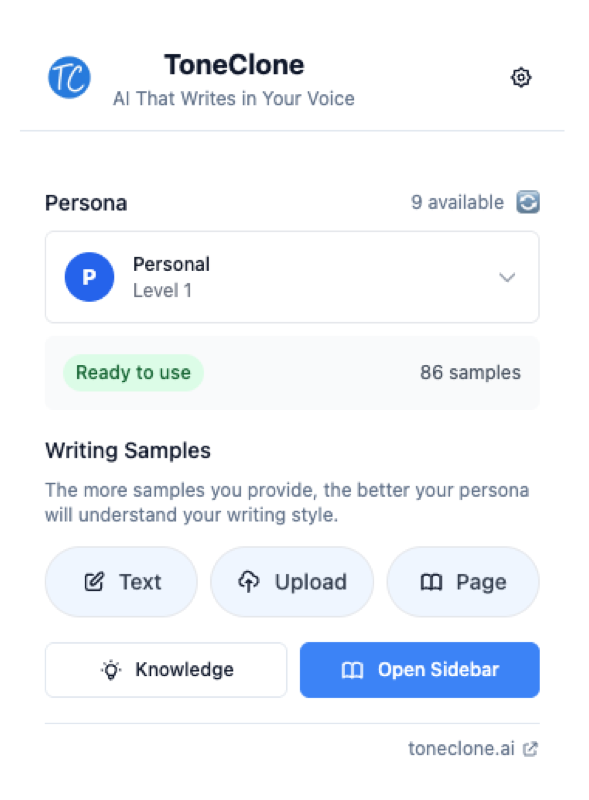Click the Open Sidebar button
The width and height of the screenshot is (589, 800).
(x=419, y=670)
